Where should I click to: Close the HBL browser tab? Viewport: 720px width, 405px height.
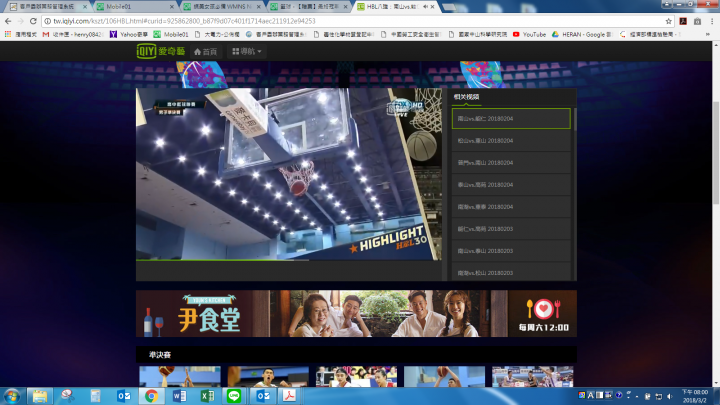pyautogui.click(x=433, y=7)
